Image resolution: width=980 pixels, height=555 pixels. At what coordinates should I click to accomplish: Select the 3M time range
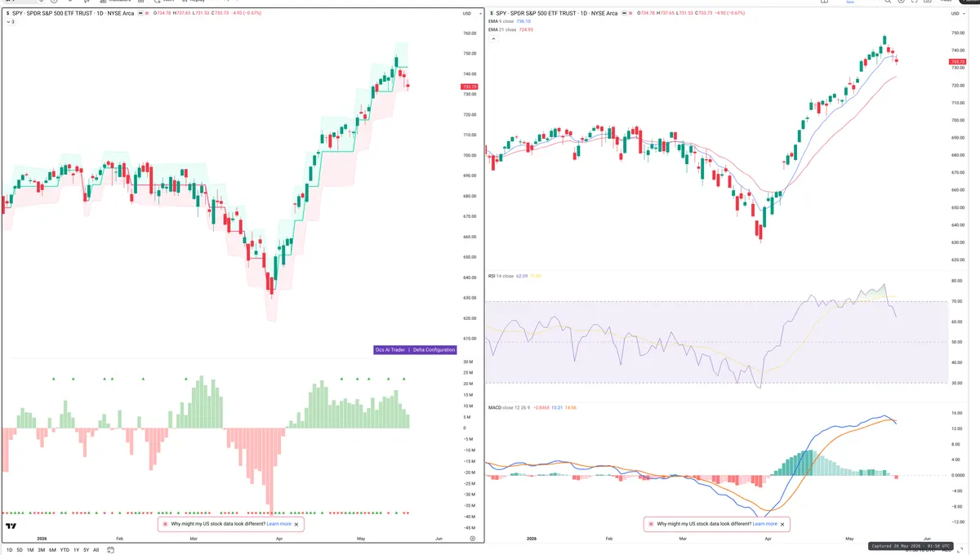tap(41, 550)
